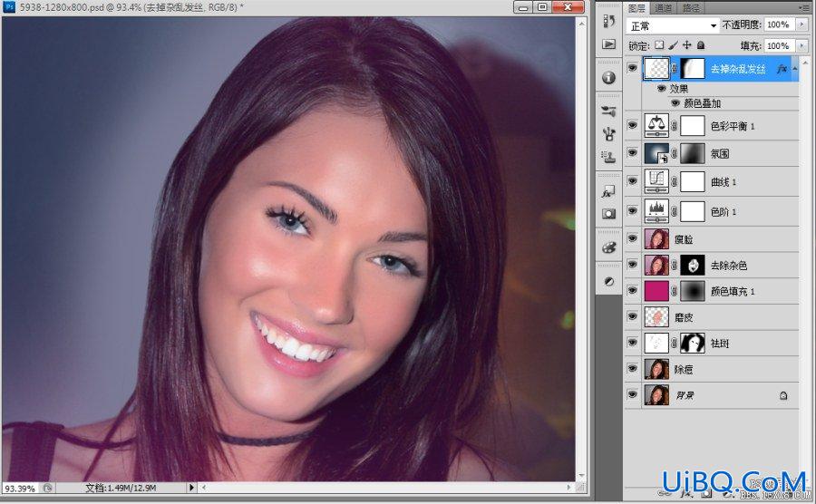Viewport: 816px width, 504px height.
Task: Click the lock image pixels brush icon
Action: point(673,45)
